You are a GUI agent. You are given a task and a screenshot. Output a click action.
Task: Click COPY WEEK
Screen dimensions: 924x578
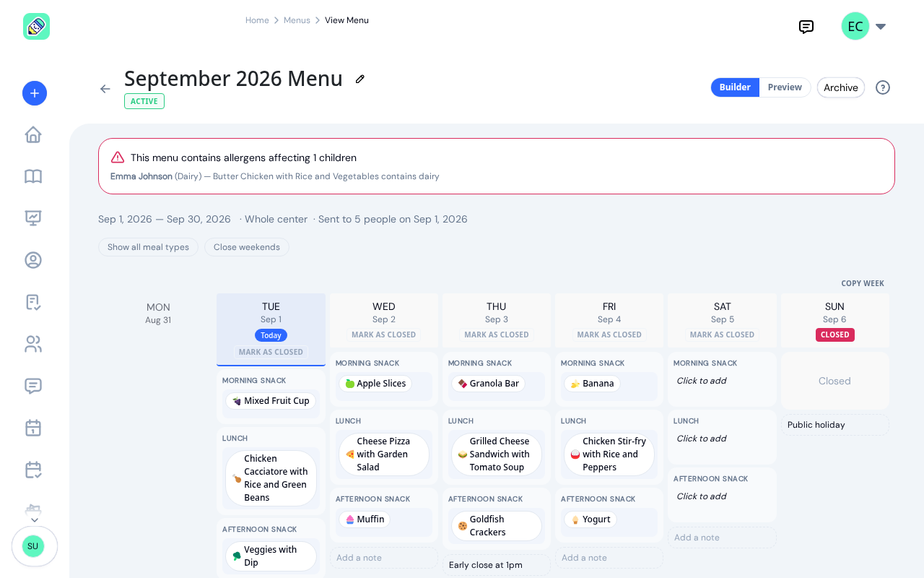point(863,283)
